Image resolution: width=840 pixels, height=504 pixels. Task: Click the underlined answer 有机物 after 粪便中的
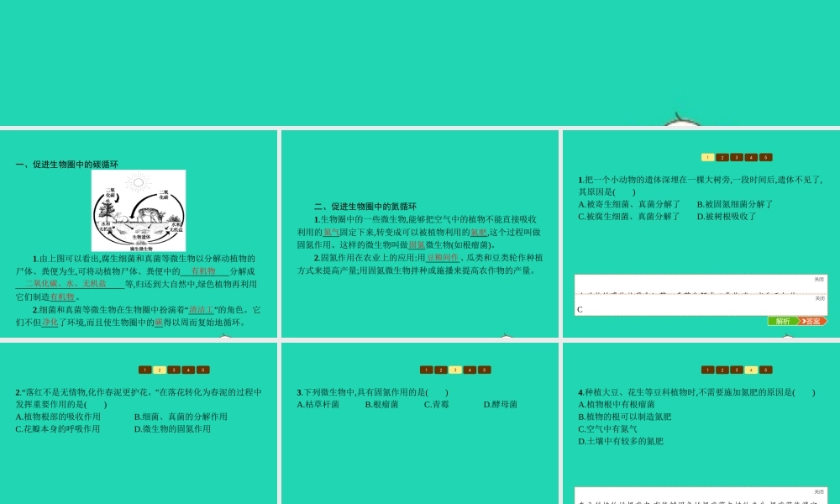point(203,271)
